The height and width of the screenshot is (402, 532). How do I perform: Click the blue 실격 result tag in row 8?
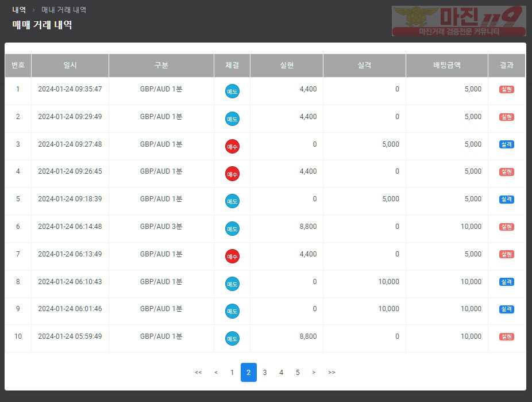507,281
